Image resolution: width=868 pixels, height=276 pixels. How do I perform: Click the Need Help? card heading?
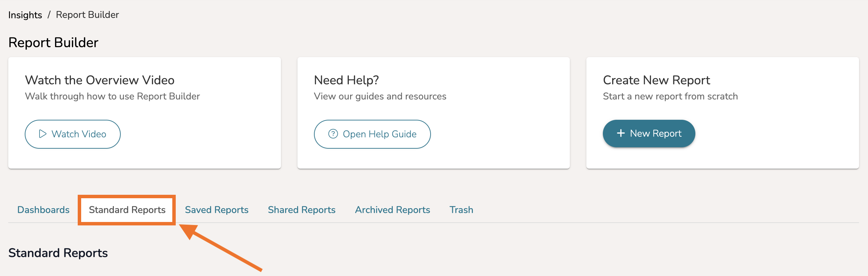pos(346,80)
